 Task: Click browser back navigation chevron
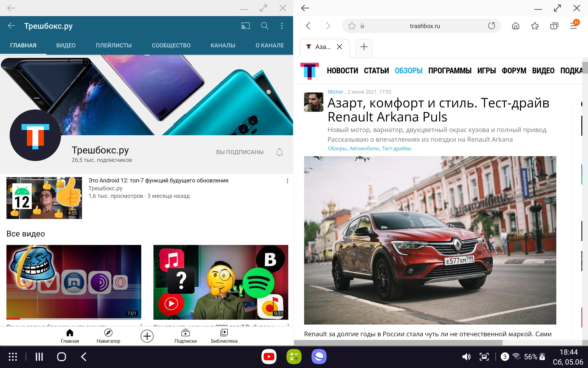[x=308, y=26]
